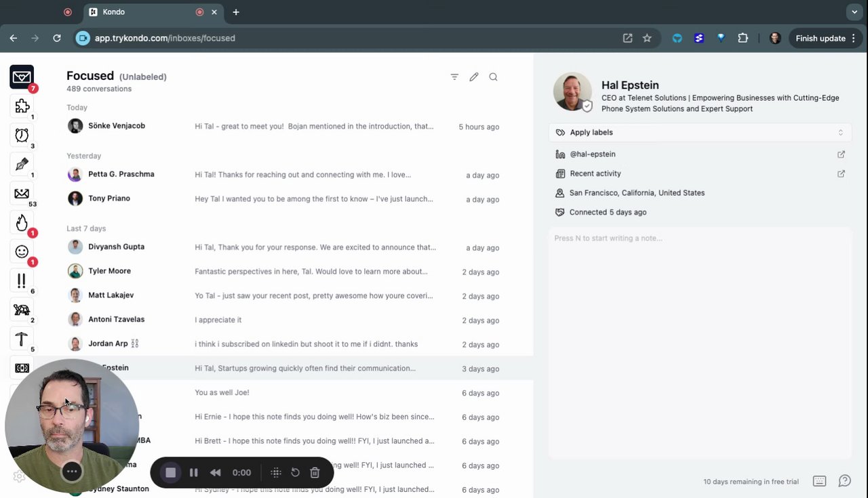Open the pickaxe inbox in the sidebar
Screen dimensions: 868x498
point(22,339)
